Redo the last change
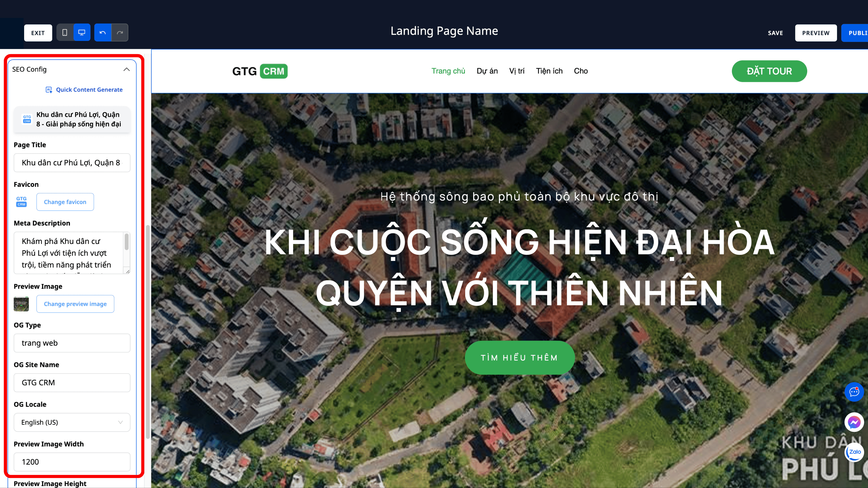Viewport: 868px width, 488px height. coord(120,33)
